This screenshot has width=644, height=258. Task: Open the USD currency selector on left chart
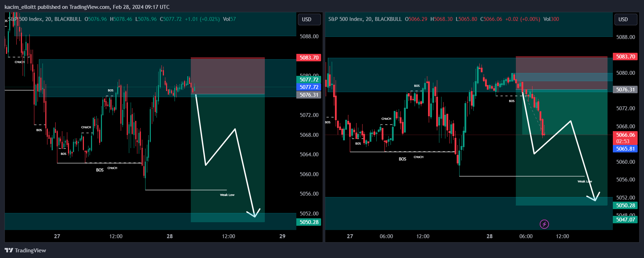pos(309,19)
